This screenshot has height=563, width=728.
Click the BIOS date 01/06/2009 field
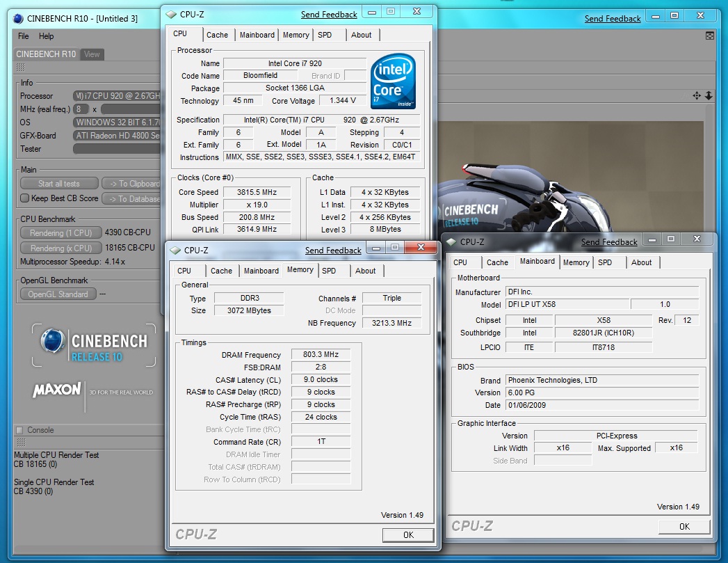602,405
